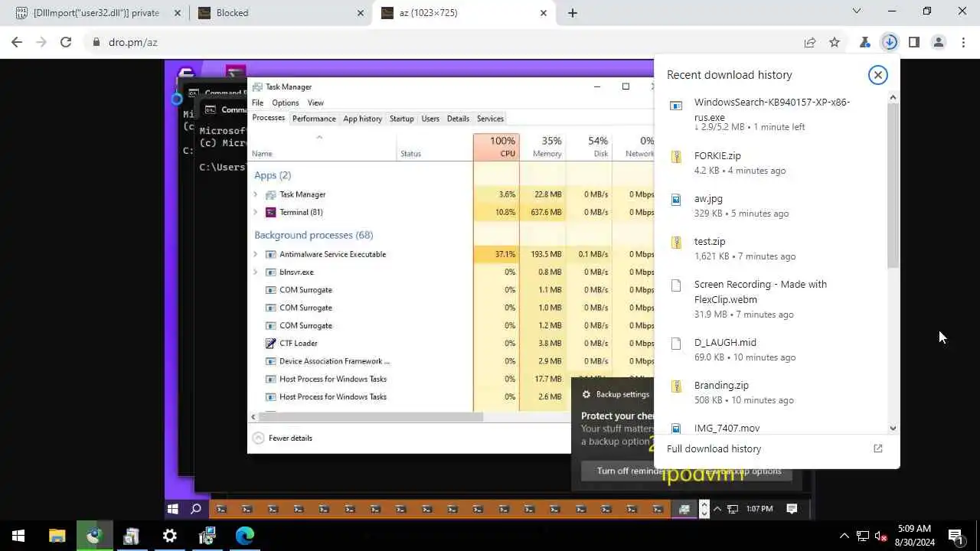This screenshot has width=980, height=551.
Task: Show hidden system tray icons chevron
Action: coord(844,536)
